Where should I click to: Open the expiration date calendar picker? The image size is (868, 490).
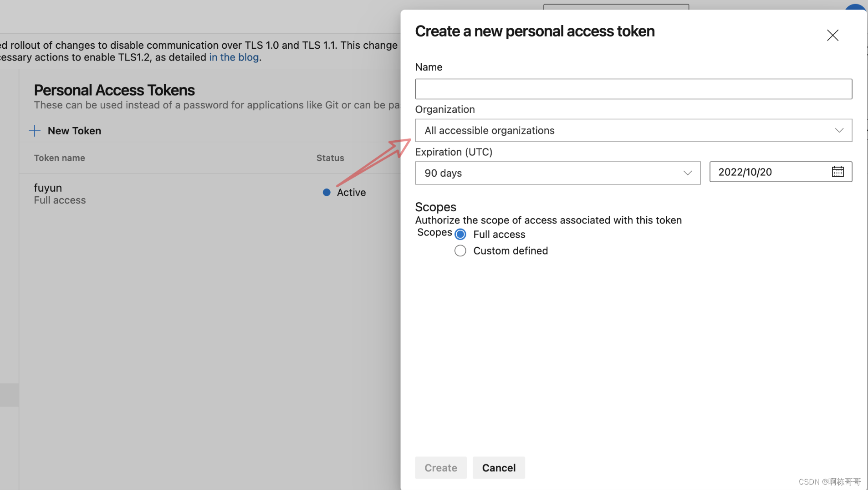point(837,172)
